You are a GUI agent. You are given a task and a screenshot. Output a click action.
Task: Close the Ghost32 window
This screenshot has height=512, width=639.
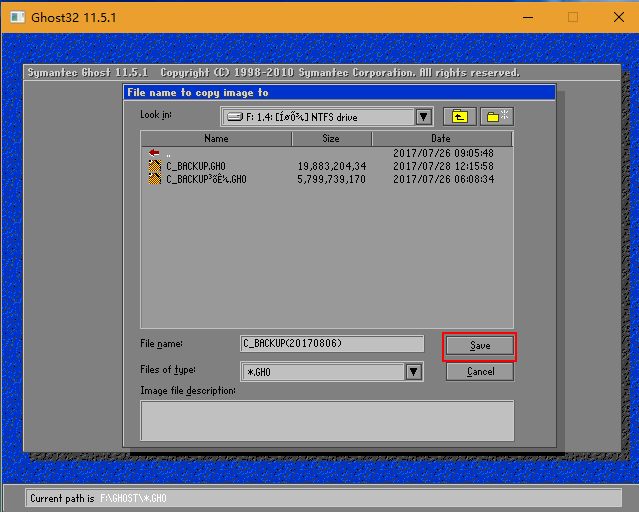[619, 18]
